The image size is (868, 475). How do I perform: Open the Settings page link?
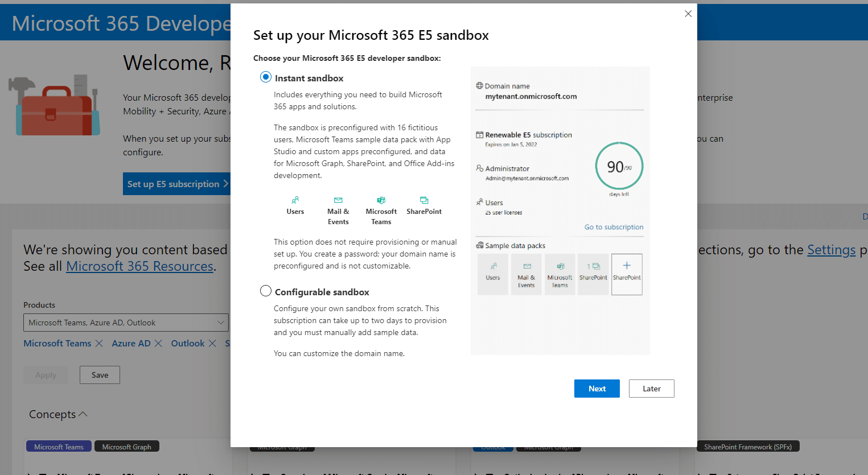click(x=832, y=250)
